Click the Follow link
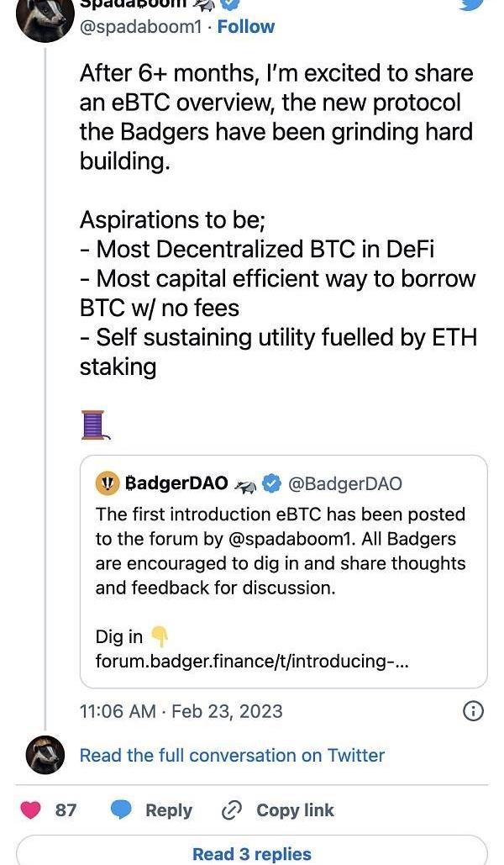This screenshot has width=504, height=865. 245,27
